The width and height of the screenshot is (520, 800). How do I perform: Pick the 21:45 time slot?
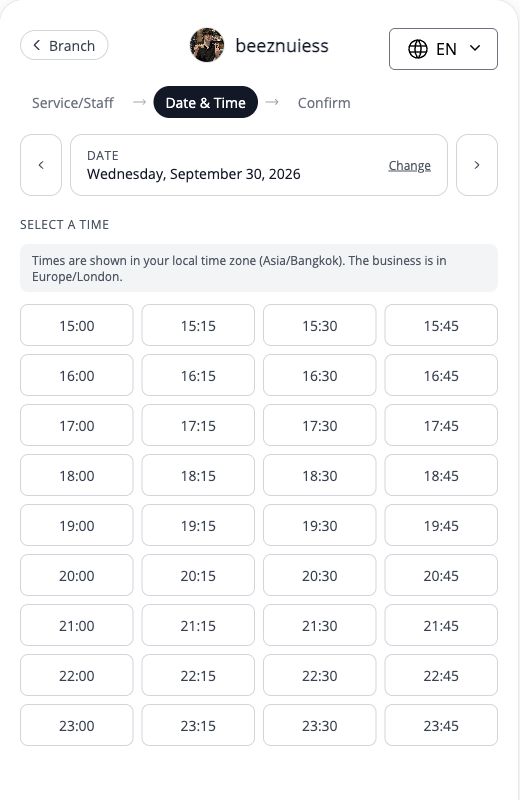coord(441,626)
